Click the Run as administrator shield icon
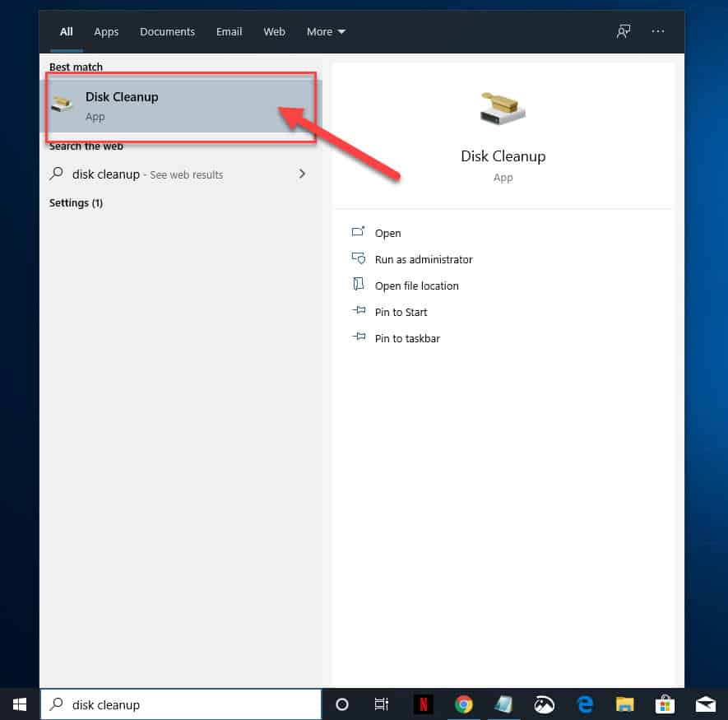The height and width of the screenshot is (720, 728). pos(359,258)
